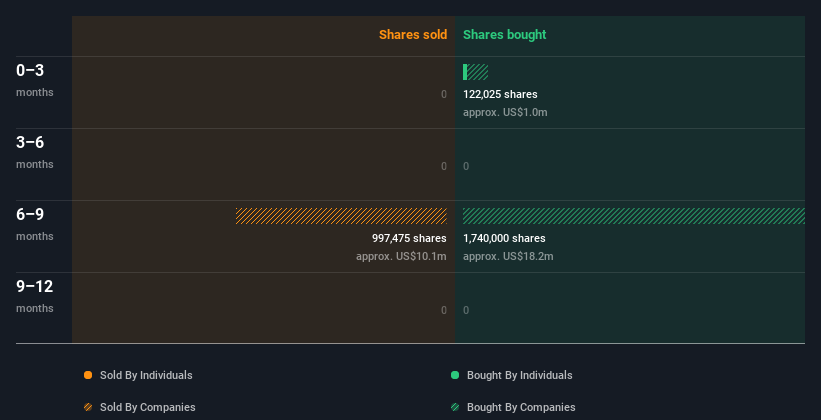821x420 pixels.
Task: Click the shares sold zero in 0–3 months row
Action: pyautogui.click(x=444, y=94)
